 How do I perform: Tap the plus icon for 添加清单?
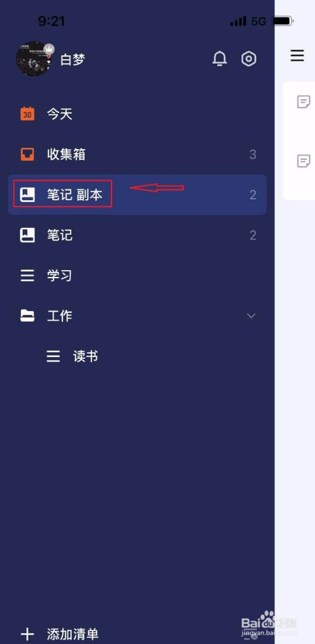tap(28, 634)
